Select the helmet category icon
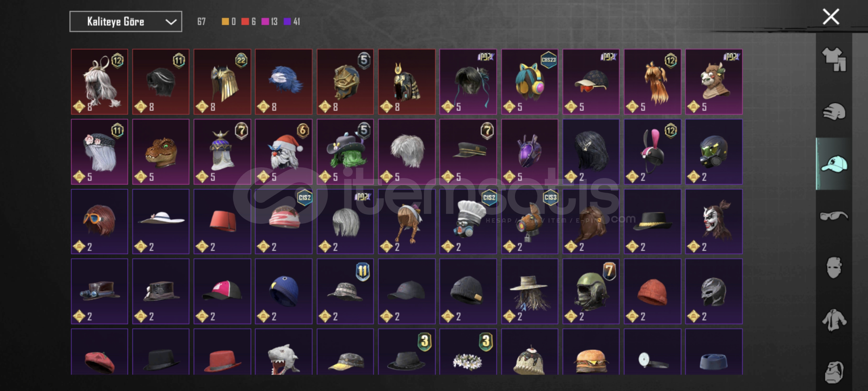 834,112
